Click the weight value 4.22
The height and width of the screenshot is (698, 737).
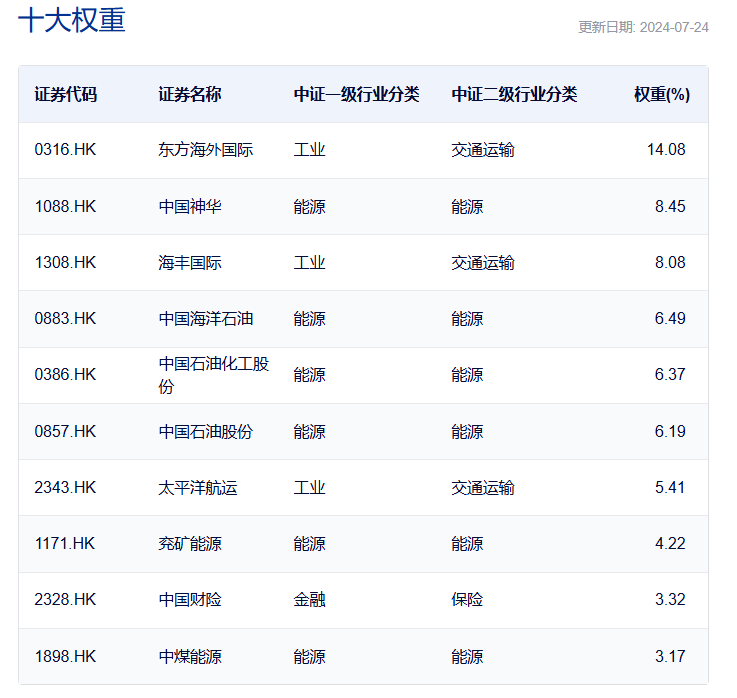coord(670,543)
